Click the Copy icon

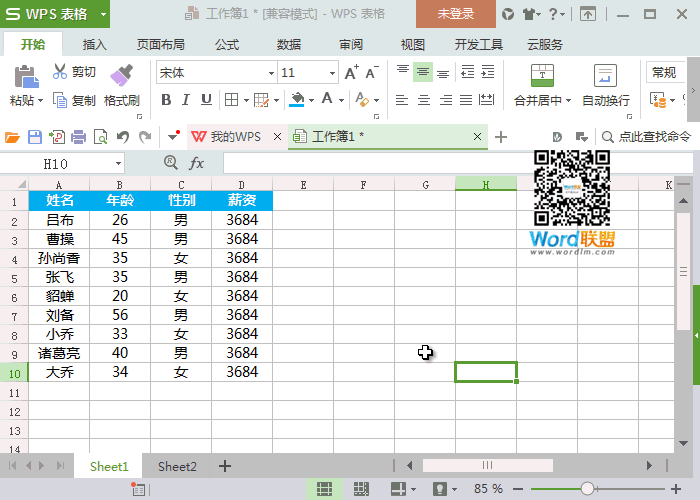[x=60, y=100]
